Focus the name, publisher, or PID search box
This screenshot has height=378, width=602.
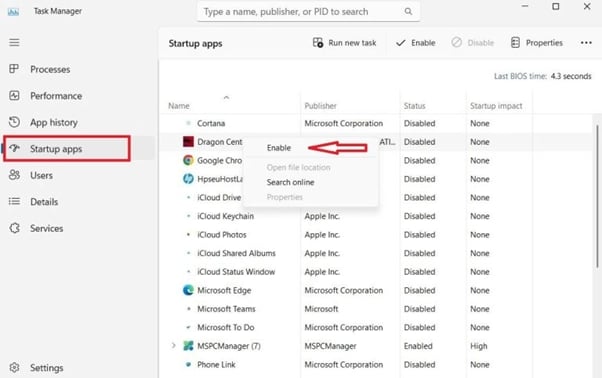(308, 12)
